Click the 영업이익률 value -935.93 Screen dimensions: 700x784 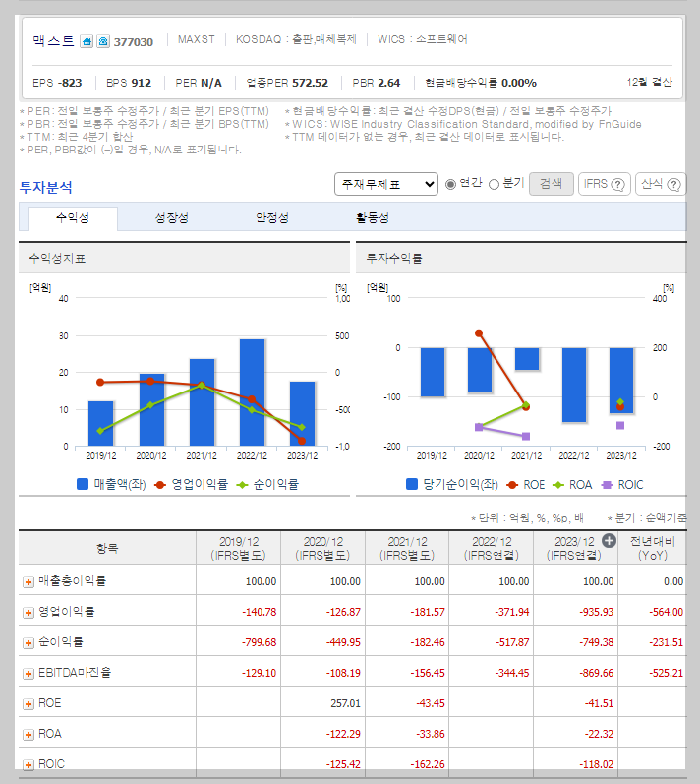(596, 612)
